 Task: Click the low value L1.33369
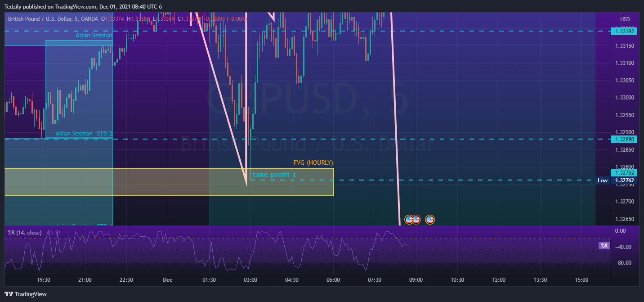coord(164,19)
